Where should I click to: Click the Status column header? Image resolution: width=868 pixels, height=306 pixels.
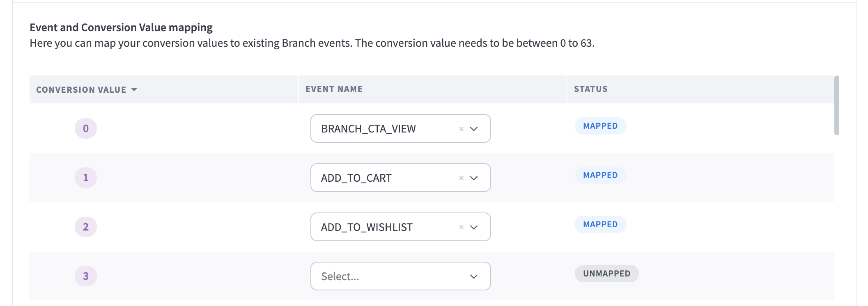coord(590,89)
